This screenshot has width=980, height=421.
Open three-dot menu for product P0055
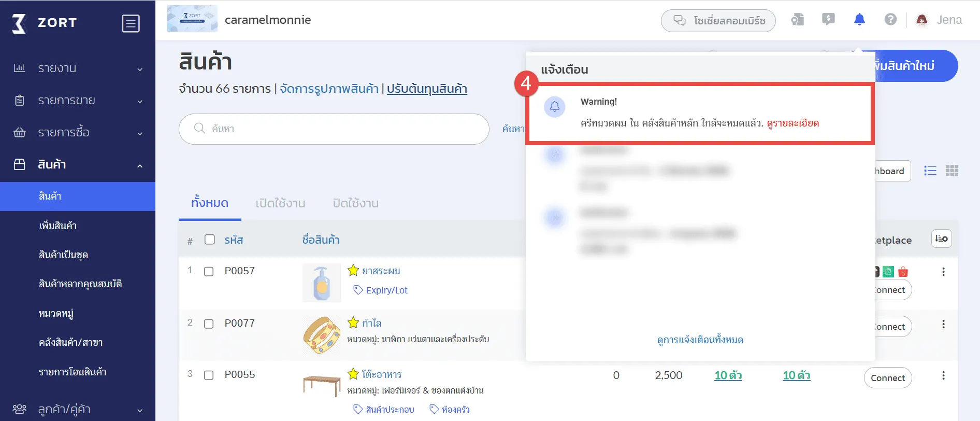tap(943, 375)
